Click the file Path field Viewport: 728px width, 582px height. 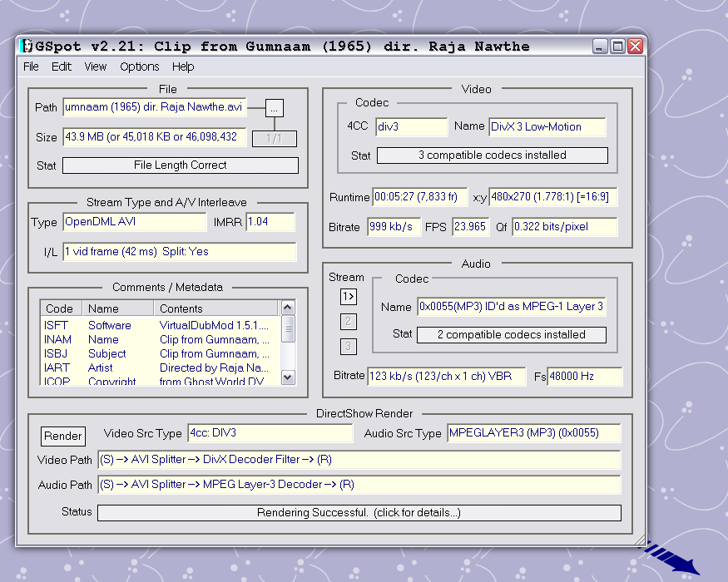pyautogui.click(x=155, y=107)
